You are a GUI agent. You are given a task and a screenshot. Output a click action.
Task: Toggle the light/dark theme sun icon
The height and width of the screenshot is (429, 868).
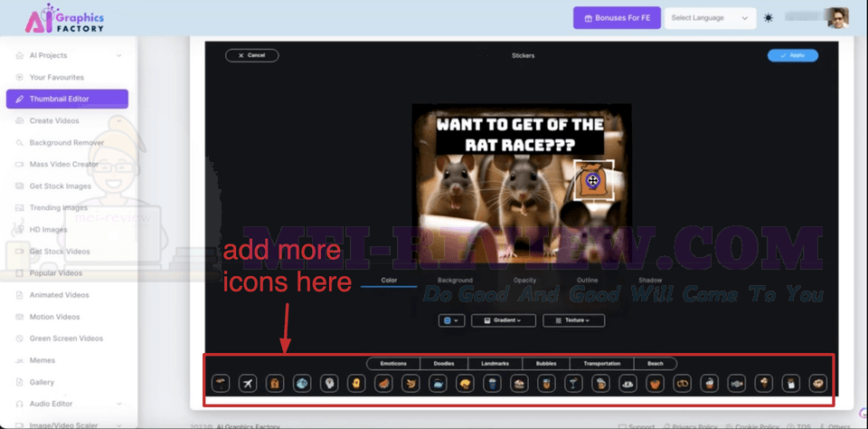tap(769, 18)
